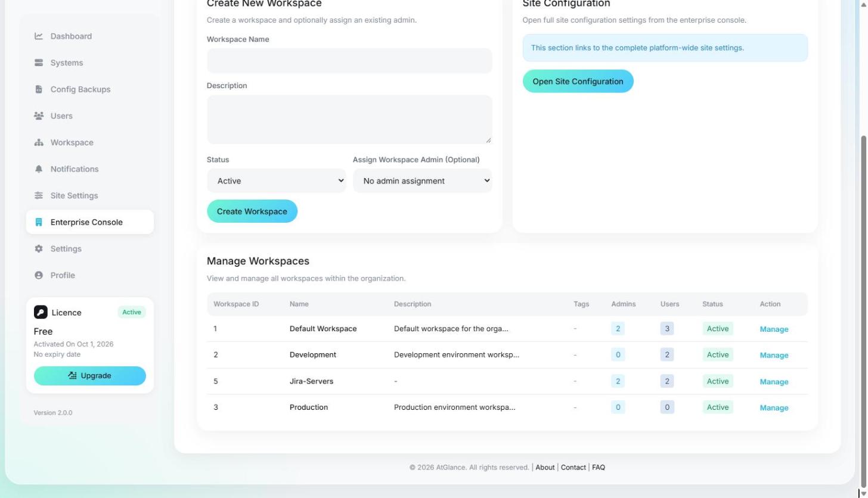Click the Upgrade licence button

[89, 376]
